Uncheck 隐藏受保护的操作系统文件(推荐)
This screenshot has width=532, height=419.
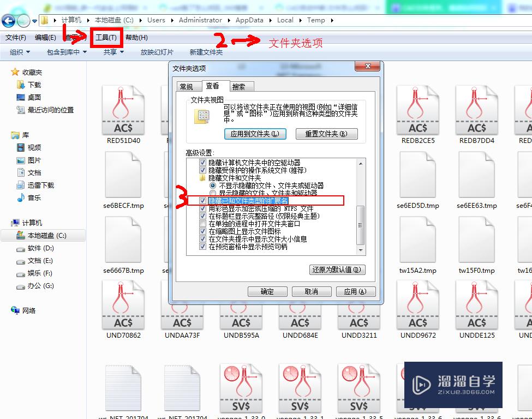tap(203, 169)
